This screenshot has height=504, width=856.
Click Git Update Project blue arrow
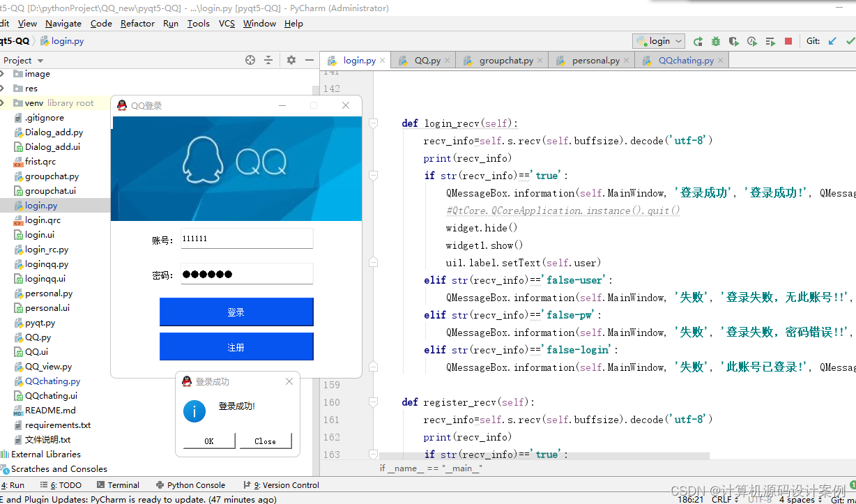point(832,41)
